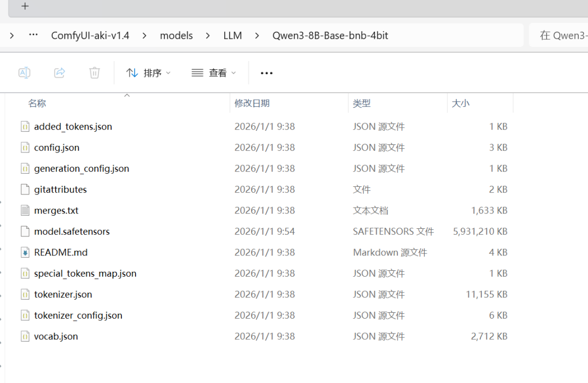588x383 pixels.
Task: Select file name model.safetensors
Action: tap(72, 232)
